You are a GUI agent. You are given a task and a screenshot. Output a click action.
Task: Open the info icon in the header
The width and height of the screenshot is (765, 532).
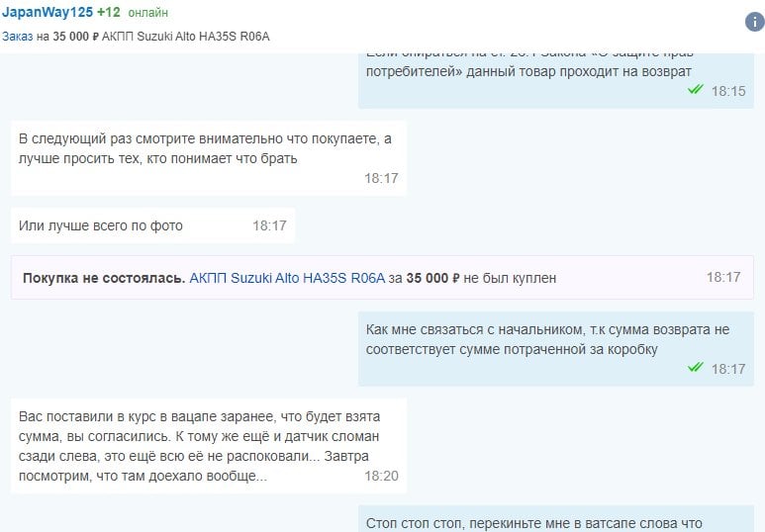coord(755,22)
